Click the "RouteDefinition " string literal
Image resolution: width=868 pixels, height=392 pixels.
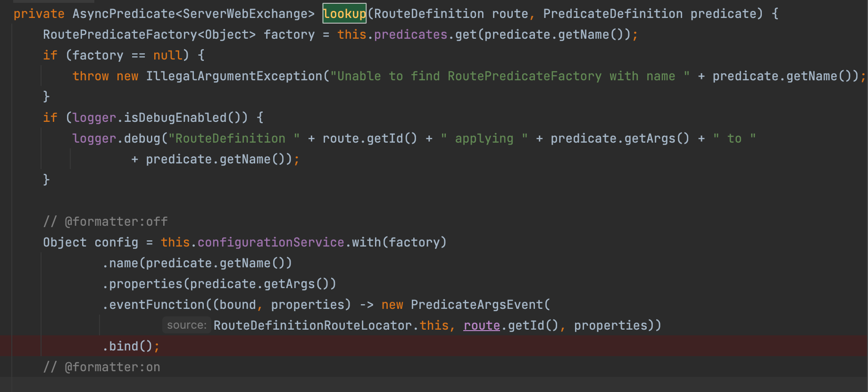click(x=234, y=138)
